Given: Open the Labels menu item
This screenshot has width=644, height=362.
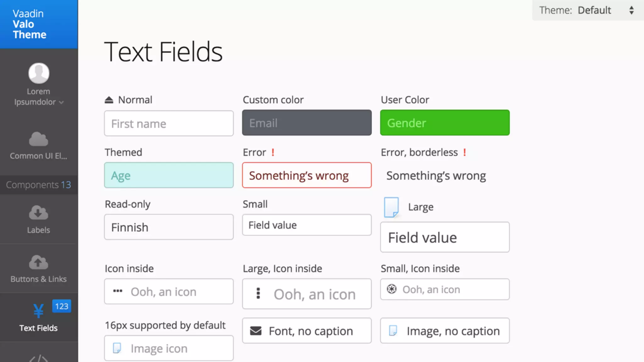Looking at the screenshot, I should click(38, 230).
